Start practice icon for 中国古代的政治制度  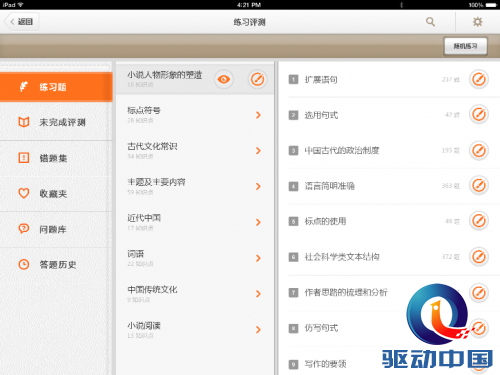[x=479, y=150]
